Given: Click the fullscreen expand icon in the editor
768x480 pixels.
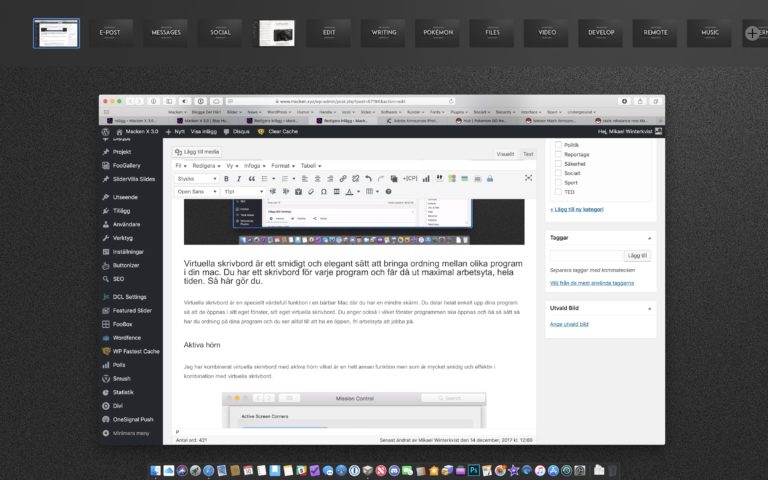Looking at the screenshot, I should coord(529,178).
